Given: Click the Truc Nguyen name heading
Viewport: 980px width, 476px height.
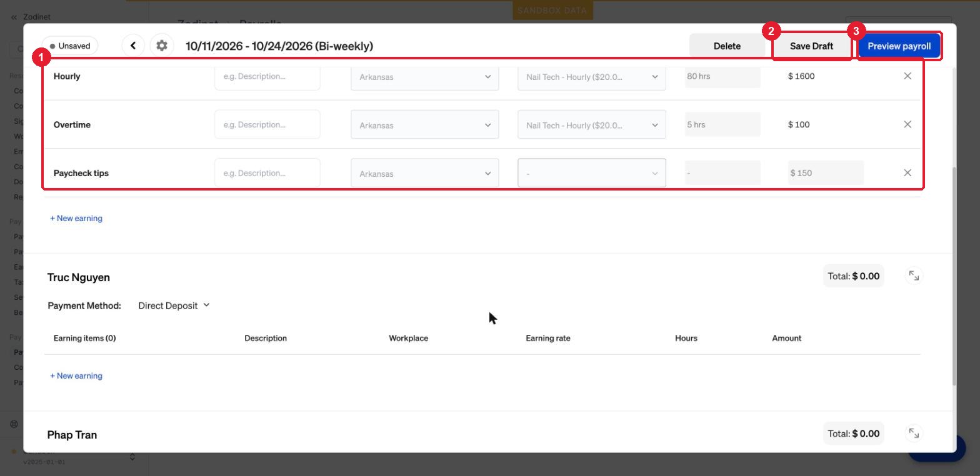Looking at the screenshot, I should tap(79, 277).
